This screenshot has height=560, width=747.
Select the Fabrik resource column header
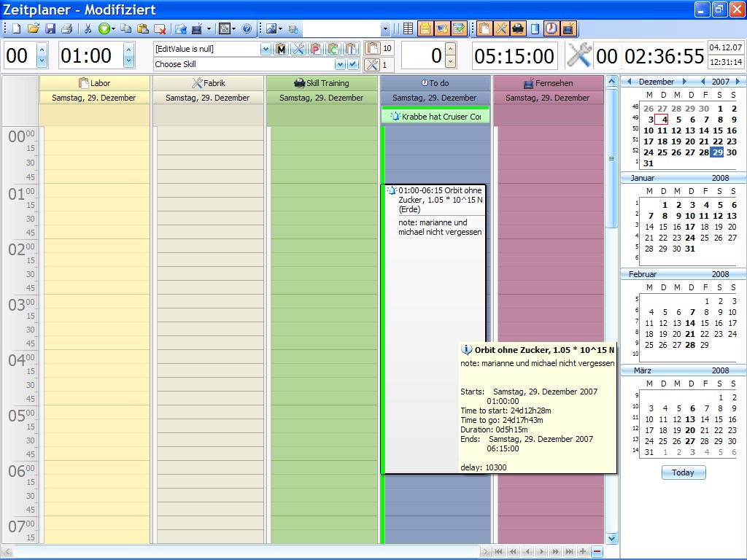click(x=208, y=83)
